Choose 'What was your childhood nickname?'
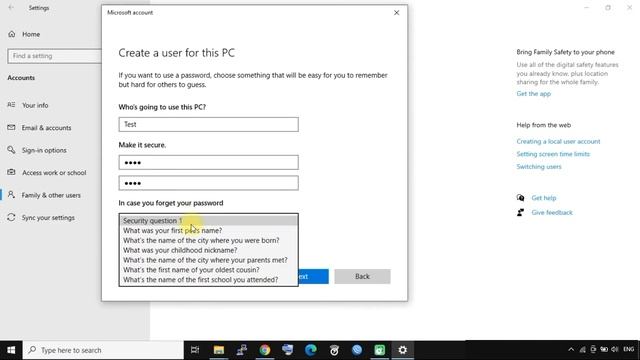Image resolution: width=640 pixels, height=360 pixels. 209,250
